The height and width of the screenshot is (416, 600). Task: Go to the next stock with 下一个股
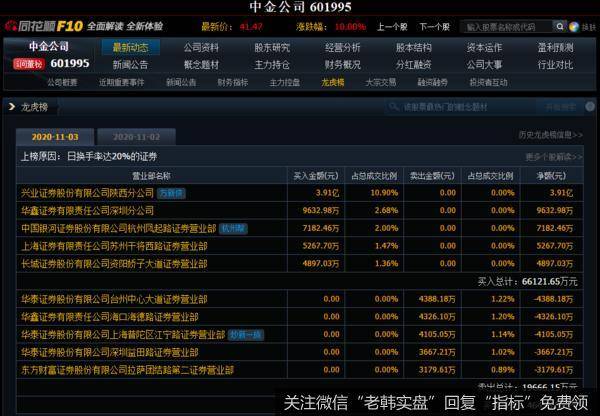(434, 27)
